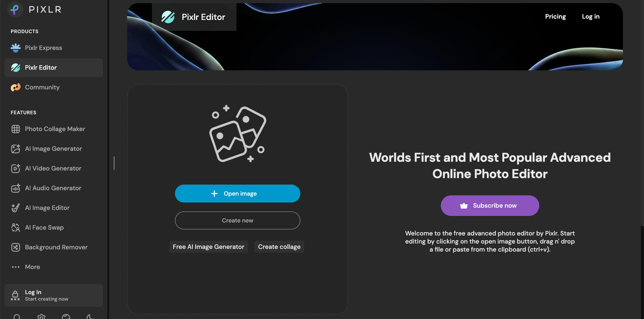This screenshot has height=319, width=644.
Task: Click Log in at the top right
Action: coord(591,17)
